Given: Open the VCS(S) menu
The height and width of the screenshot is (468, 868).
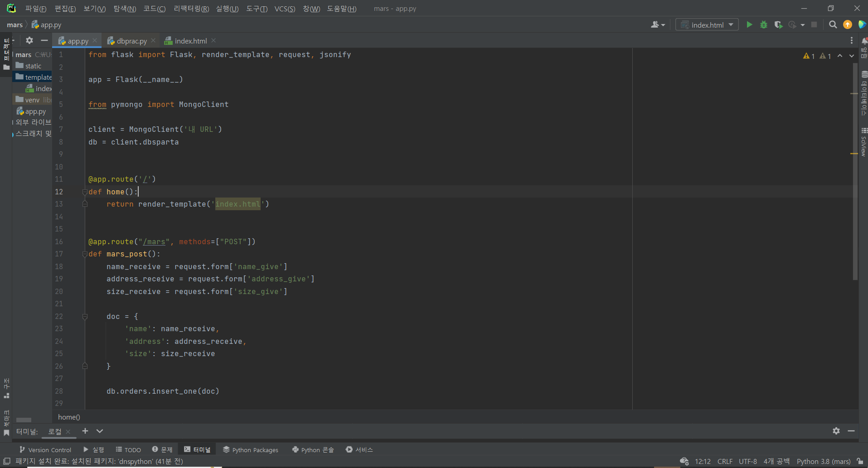Looking at the screenshot, I should [285, 9].
